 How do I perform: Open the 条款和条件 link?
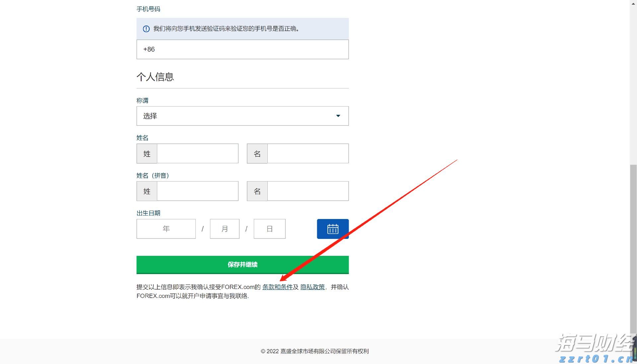click(278, 287)
